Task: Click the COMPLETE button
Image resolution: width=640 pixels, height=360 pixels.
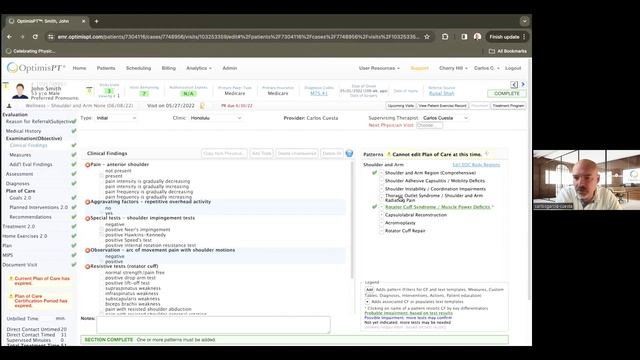Action: (507, 93)
